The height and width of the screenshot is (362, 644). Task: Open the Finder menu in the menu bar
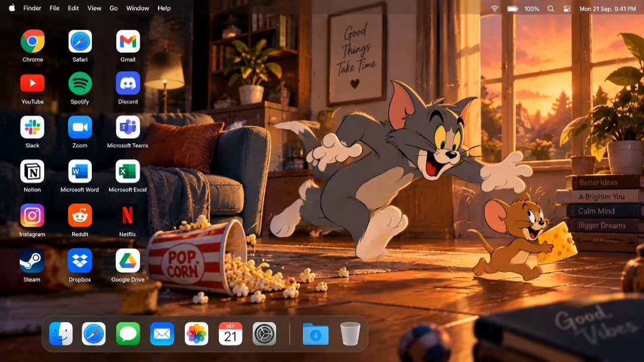pos(32,8)
